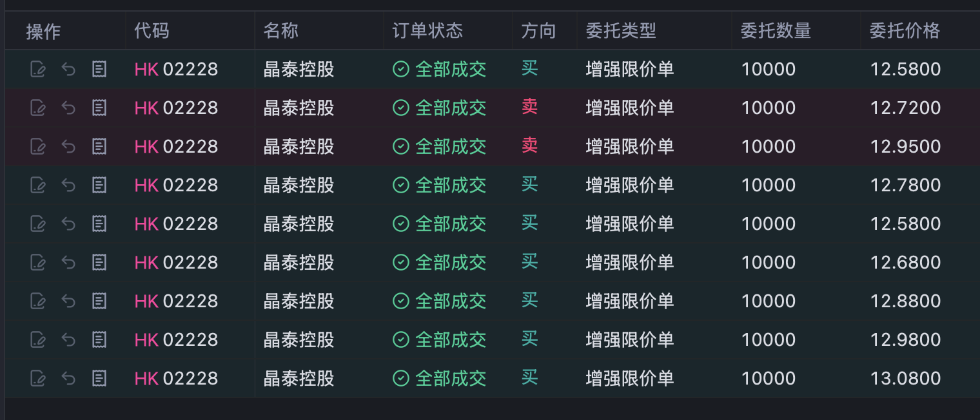Sort by the 委托价格 column header
980x420 pixels.
(x=905, y=30)
